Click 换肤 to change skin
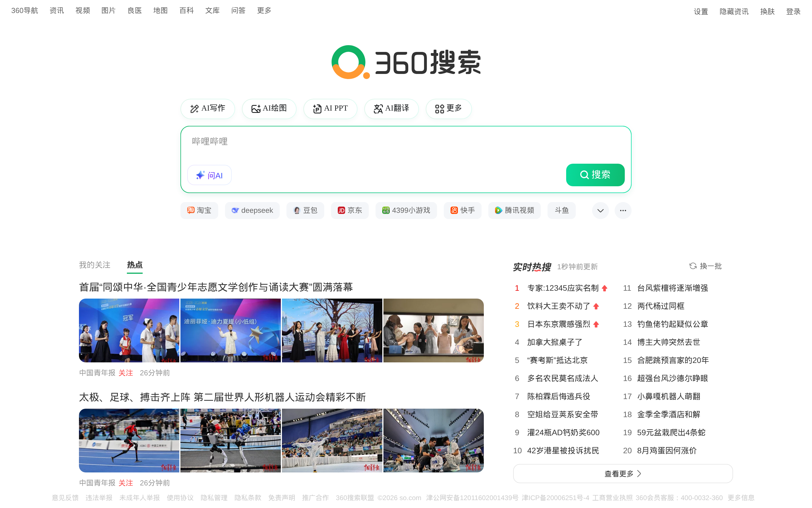812x508 pixels. [767, 11]
